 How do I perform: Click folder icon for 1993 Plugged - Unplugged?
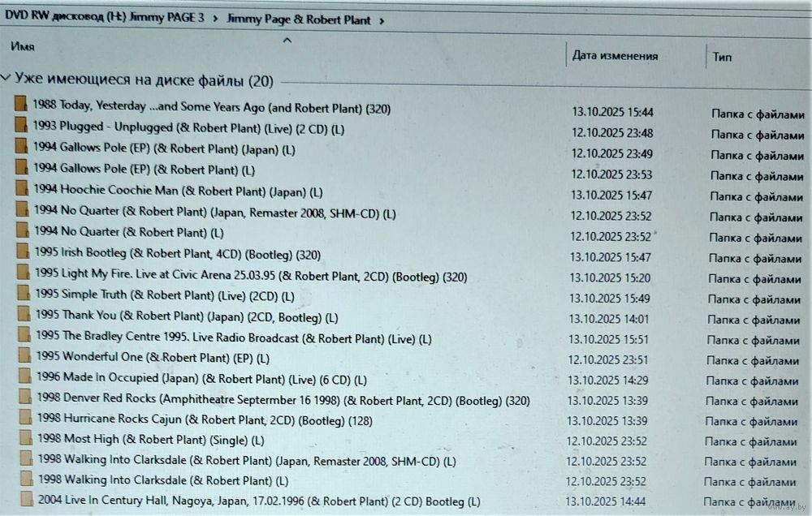22,127
